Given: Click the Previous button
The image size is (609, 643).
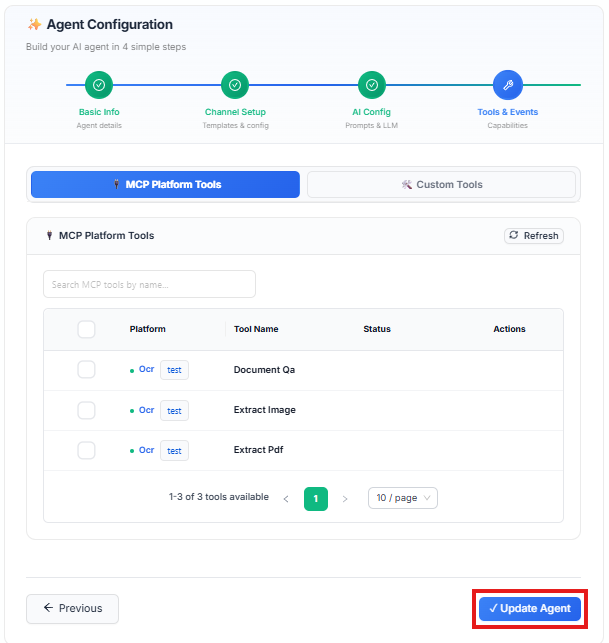Looking at the screenshot, I should (x=73, y=609).
